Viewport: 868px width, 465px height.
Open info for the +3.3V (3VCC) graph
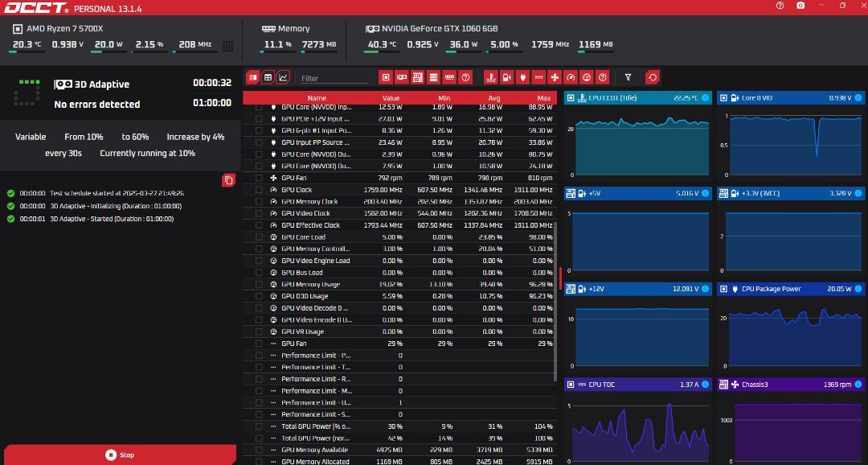858,193
